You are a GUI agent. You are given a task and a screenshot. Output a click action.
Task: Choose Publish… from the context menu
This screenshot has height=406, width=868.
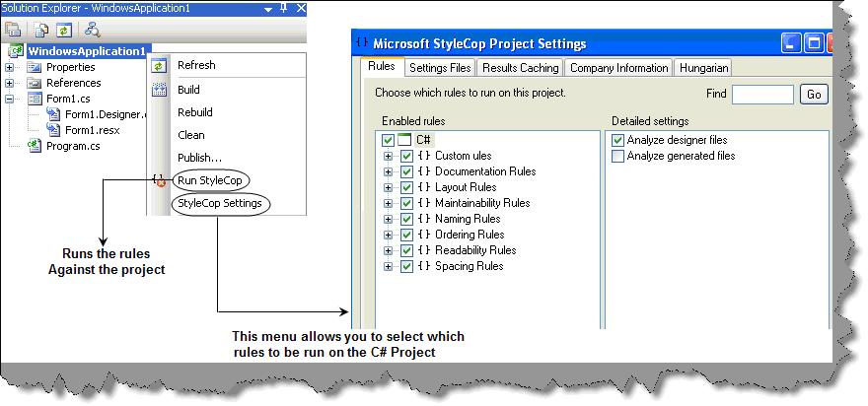[200, 158]
